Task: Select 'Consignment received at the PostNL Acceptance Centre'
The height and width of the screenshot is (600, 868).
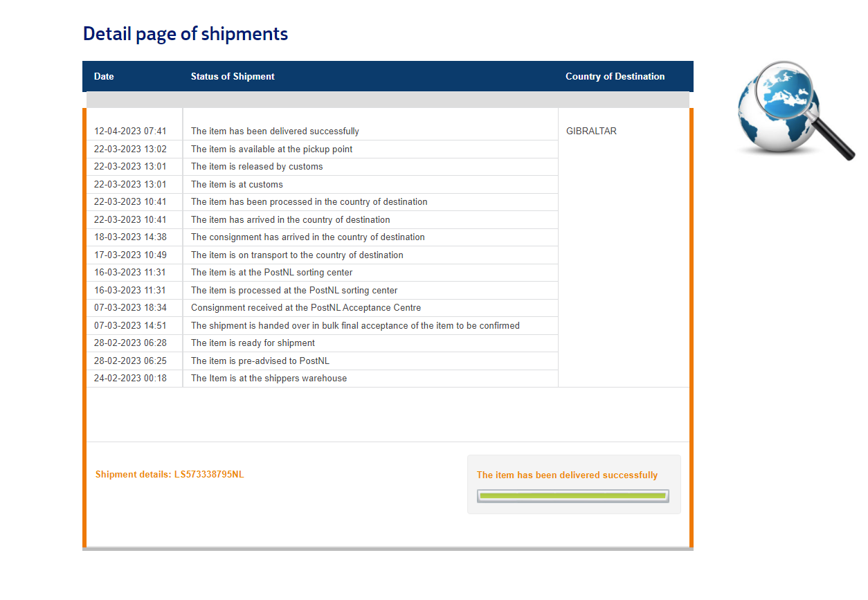Action: (x=306, y=308)
